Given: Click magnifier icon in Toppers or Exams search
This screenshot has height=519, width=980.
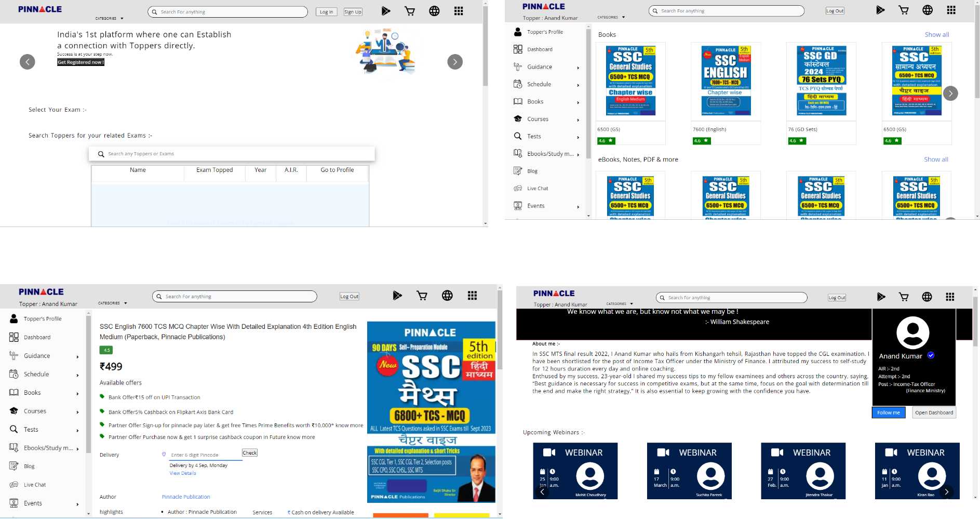Looking at the screenshot, I should click(x=101, y=154).
